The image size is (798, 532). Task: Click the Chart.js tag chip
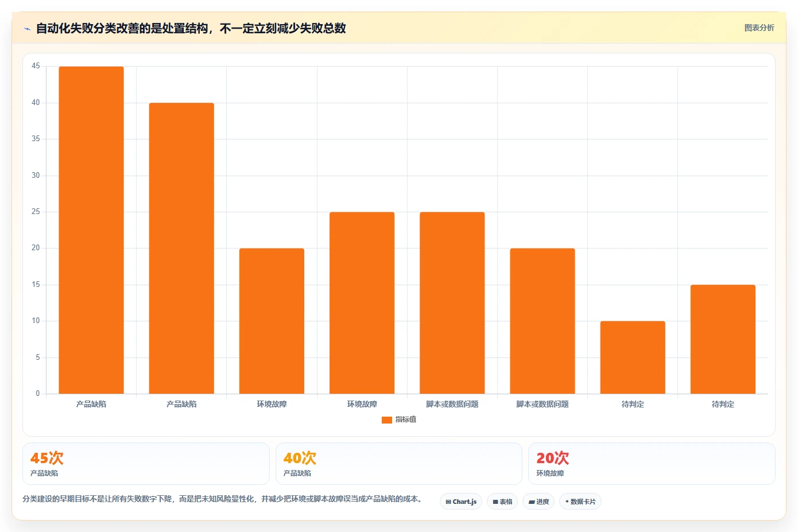coord(461,502)
